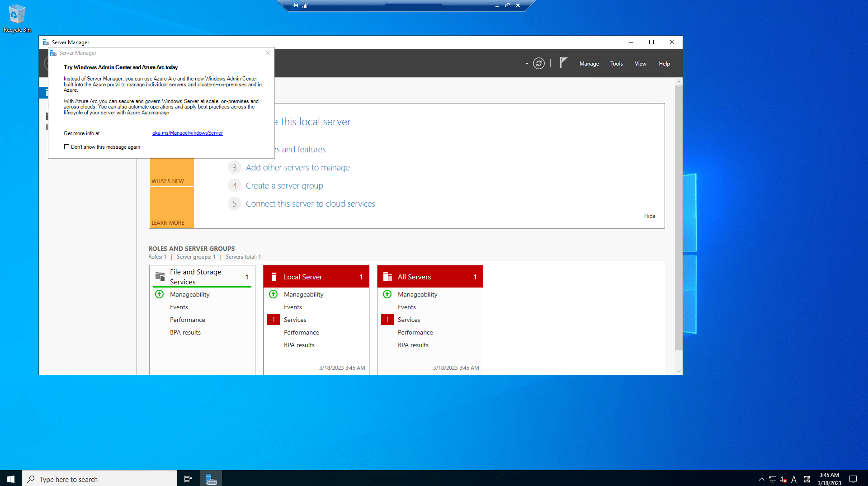This screenshot has height=486, width=868.
Task: Click All Servers Manageability status icon
Action: tap(387, 294)
